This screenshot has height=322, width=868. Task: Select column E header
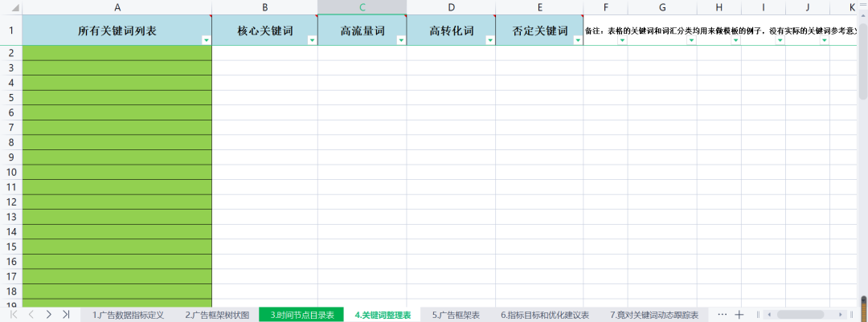pyautogui.click(x=540, y=7)
